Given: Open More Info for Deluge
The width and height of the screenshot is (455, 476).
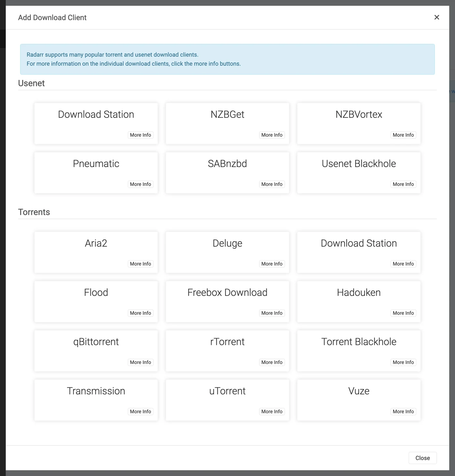Looking at the screenshot, I should point(272,264).
